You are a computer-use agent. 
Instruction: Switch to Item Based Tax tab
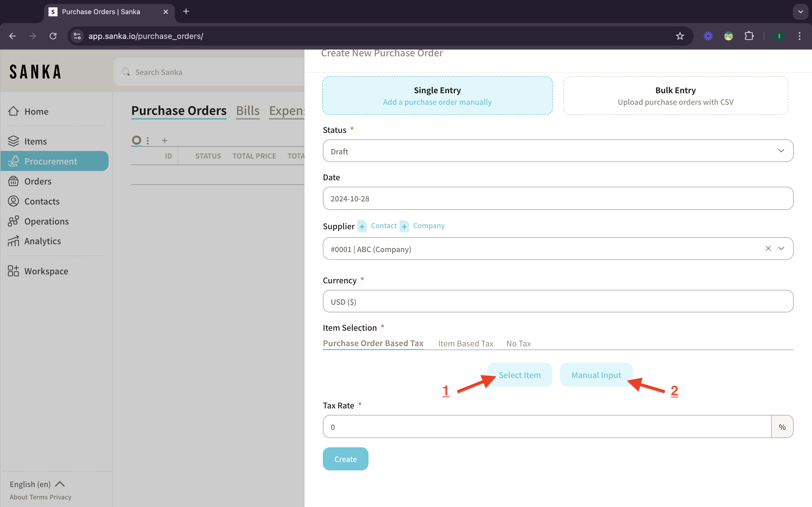pyautogui.click(x=465, y=344)
